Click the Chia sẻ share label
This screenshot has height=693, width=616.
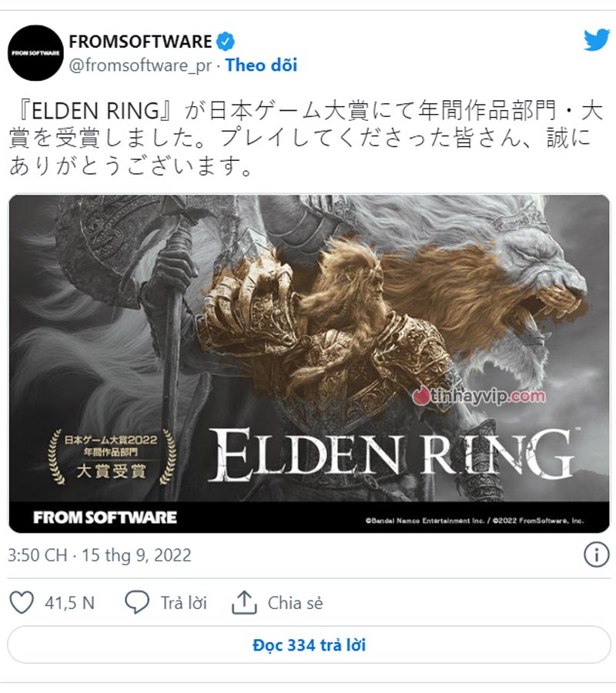[x=295, y=603]
